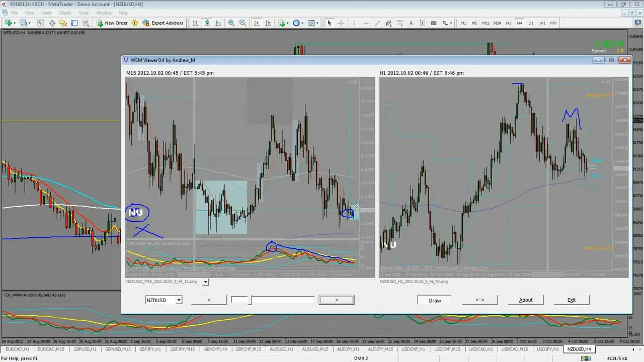Switch to MN timeframe
Viewport: 644px width, 362px height.
pyautogui.click(x=553, y=23)
